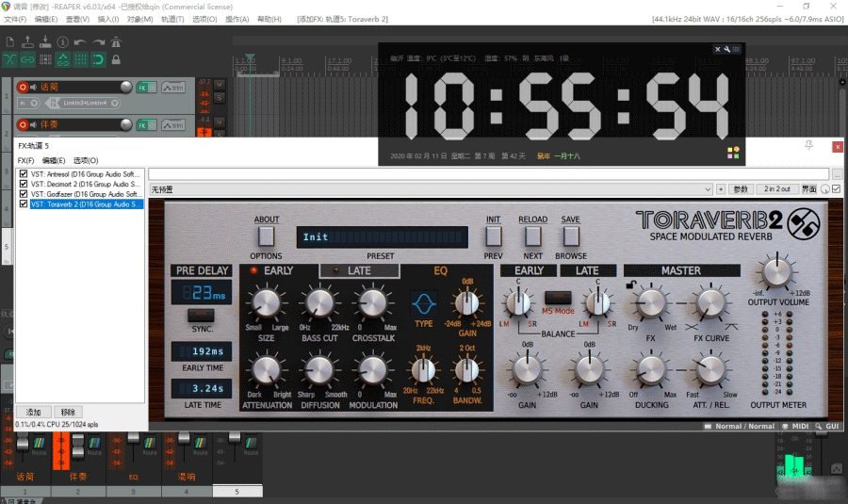Toggle the MS Mode switch

tap(558, 298)
